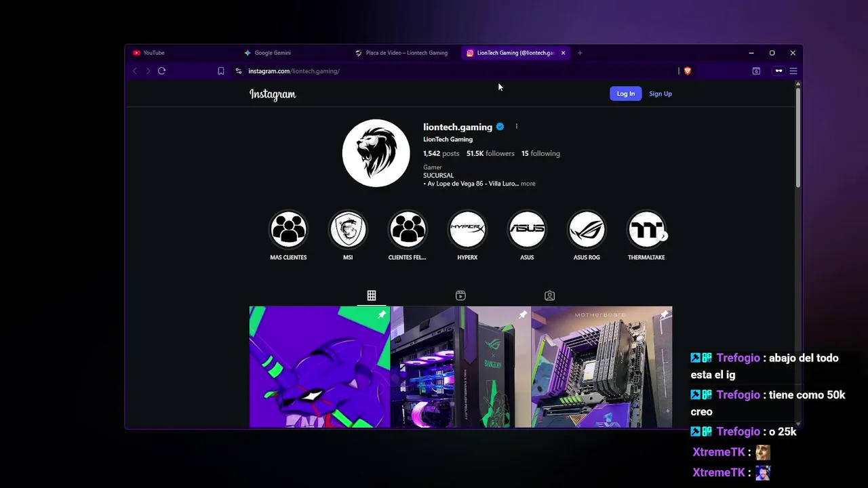This screenshot has height=488, width=868.
Task: Click the first XtremeTK chat username
Action: coord(719,452)
